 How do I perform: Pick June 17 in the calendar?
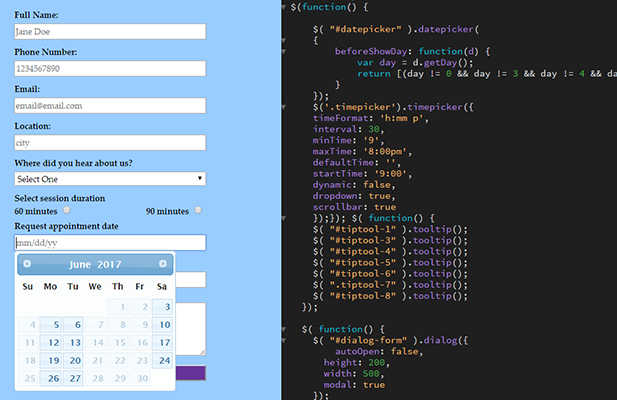[x=163, y=343]
